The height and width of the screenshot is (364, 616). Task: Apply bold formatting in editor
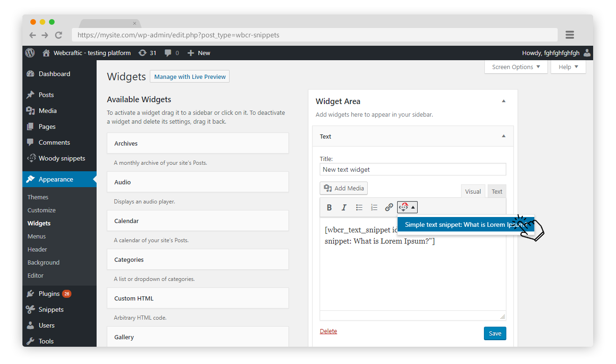pos(329,208)
